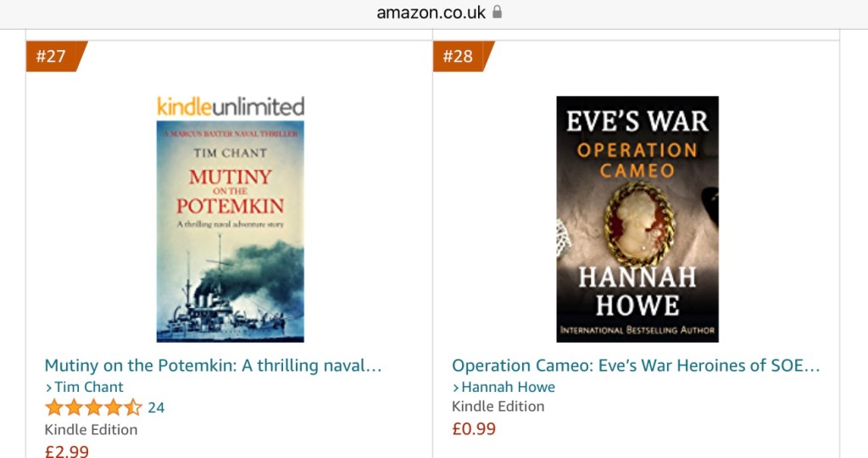
Task: Expand the chevron before Hannah Howe
Action: click(456, 388)
